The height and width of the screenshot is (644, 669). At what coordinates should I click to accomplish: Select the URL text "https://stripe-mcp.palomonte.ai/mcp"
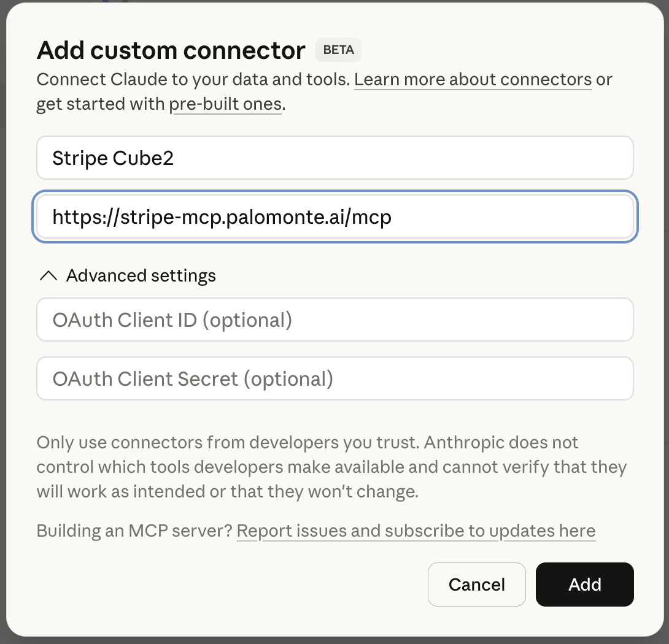point(222,217)
